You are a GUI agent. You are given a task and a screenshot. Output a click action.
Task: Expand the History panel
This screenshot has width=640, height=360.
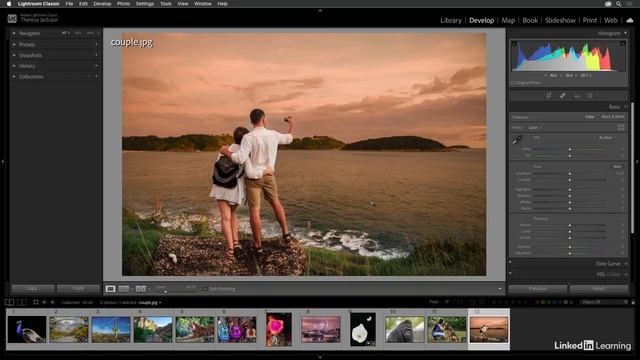pyautogui.click(x=14, y=66)
